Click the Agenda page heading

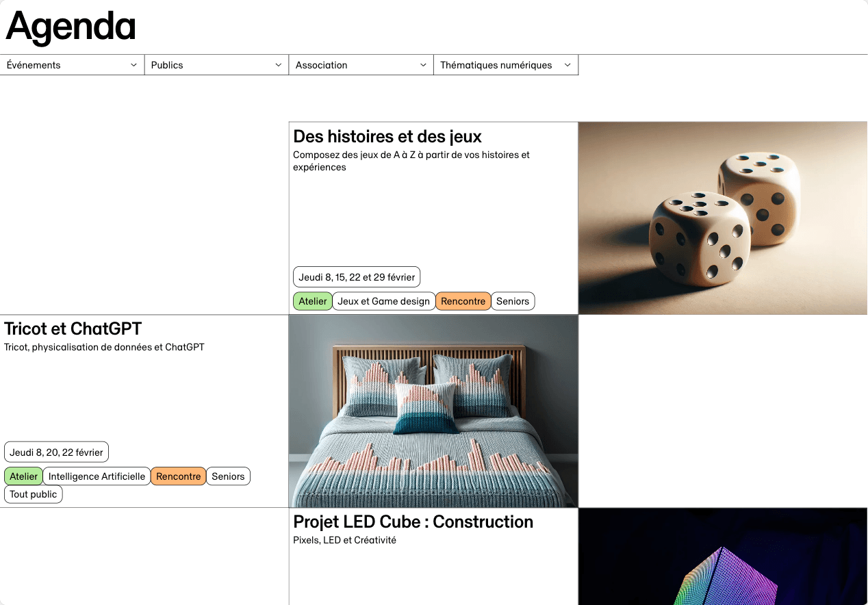tap(71, 27)
